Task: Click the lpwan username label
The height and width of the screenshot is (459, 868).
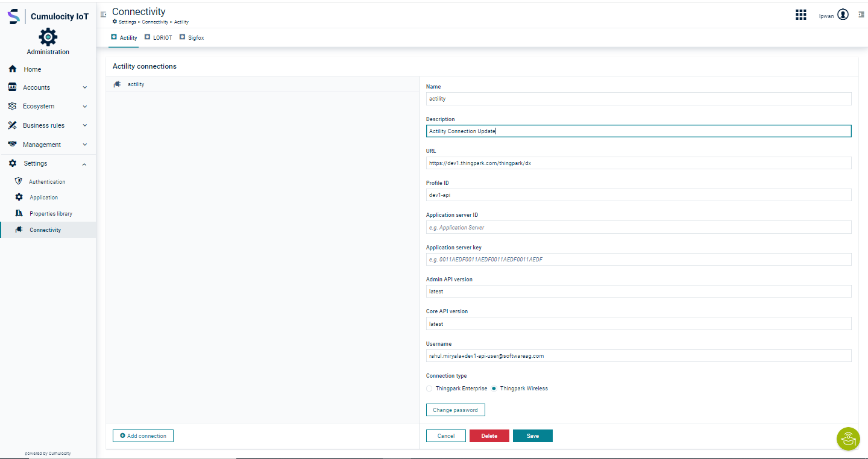Action: click(826, 16)
